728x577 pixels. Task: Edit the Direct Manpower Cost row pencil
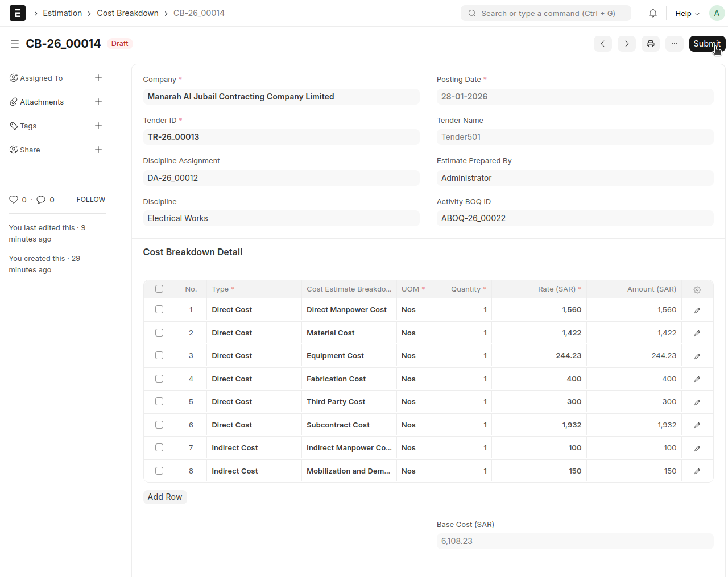[x=697, y=310]
